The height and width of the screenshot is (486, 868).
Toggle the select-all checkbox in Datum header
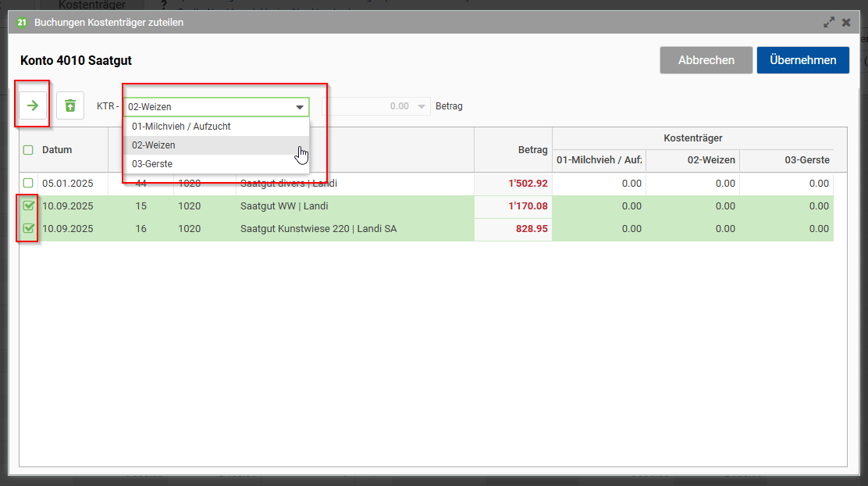tap(28, 150)
